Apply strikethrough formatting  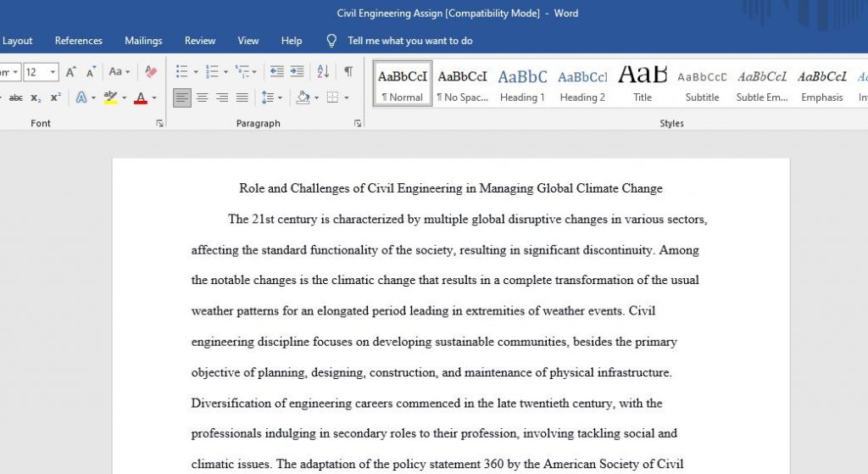[15, 98]
